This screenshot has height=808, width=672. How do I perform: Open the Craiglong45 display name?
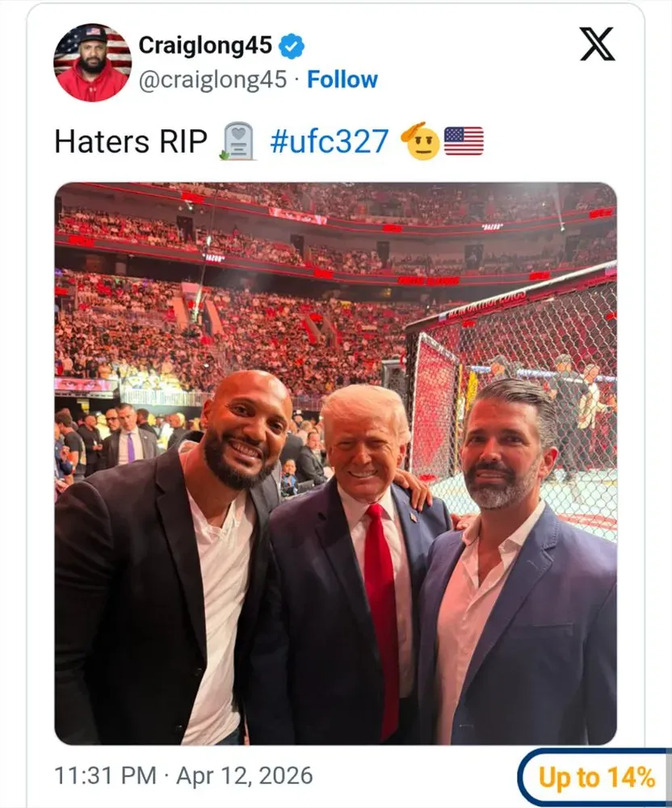click(x=205, y=45)
